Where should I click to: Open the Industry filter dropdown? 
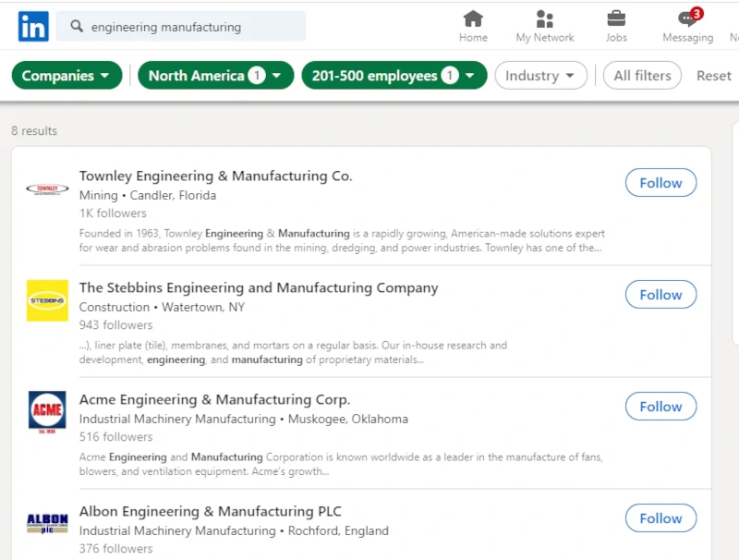[x=540, y=76]
